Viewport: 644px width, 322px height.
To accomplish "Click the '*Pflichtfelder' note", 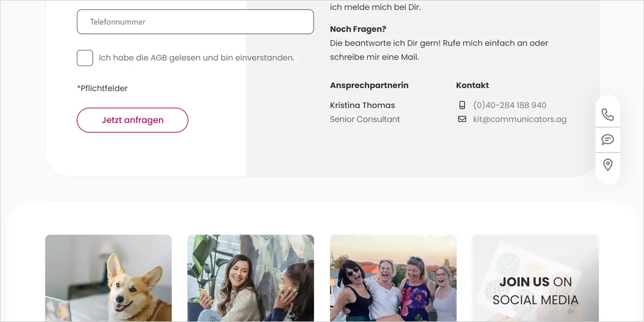I will coord(103,89).
